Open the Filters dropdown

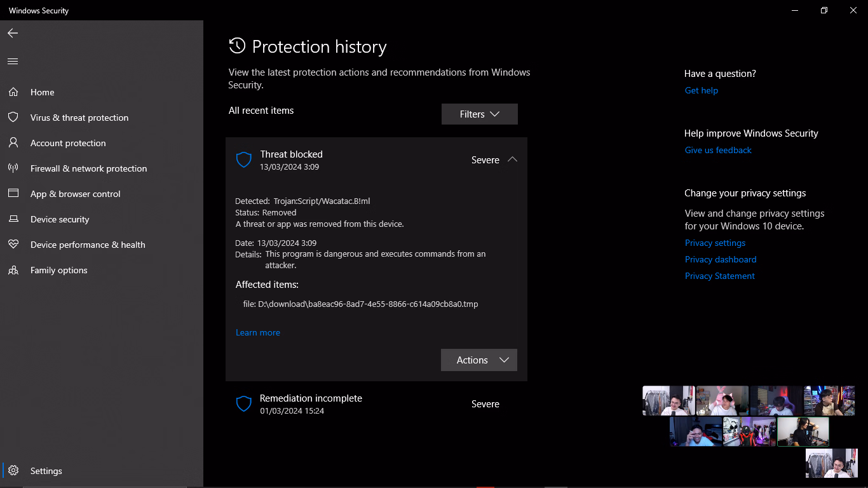click(480, 114)
